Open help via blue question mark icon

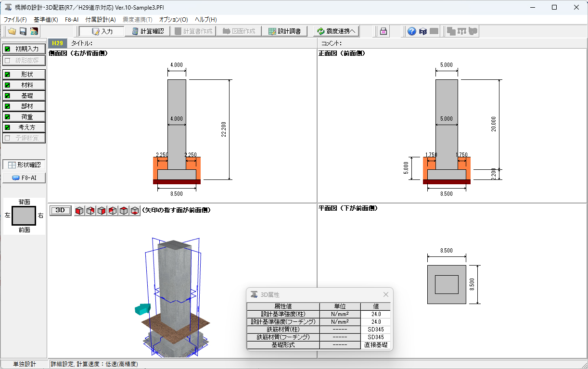coord(411,31)
